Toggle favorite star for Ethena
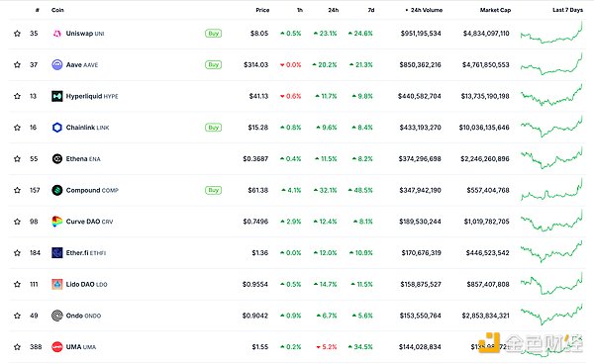 point(17,159)
